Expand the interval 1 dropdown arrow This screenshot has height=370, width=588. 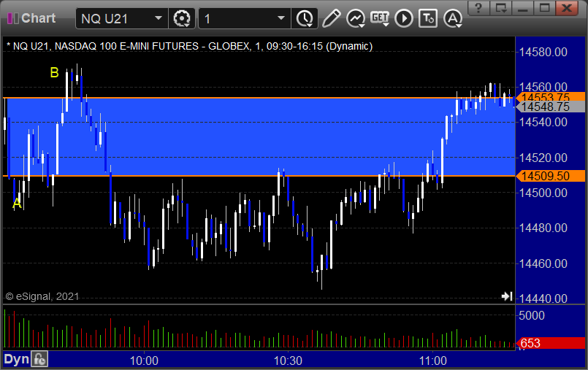point(281,18)
